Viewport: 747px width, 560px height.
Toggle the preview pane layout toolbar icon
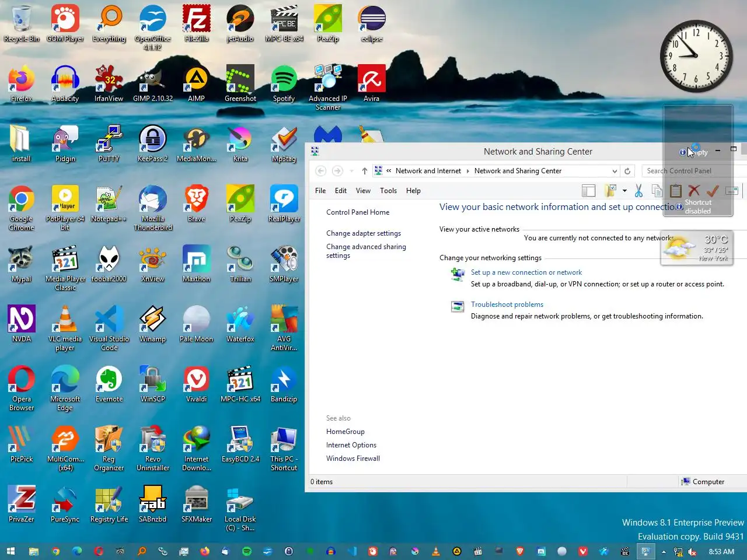coord(589,191)
